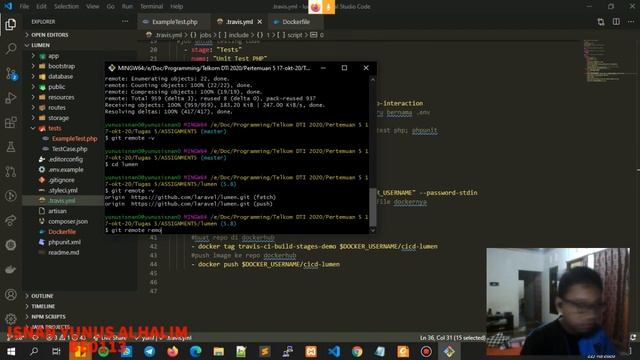Open the Explorer view in activity bar
The height and width of the screenshot is (360, 640).
11,24
